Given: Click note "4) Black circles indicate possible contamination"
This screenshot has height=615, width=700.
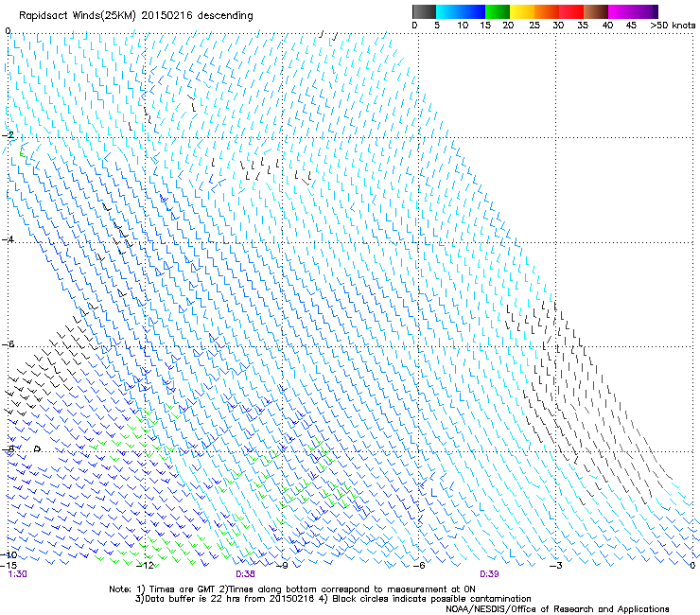Looking at the screenshot, I should 426,599.
